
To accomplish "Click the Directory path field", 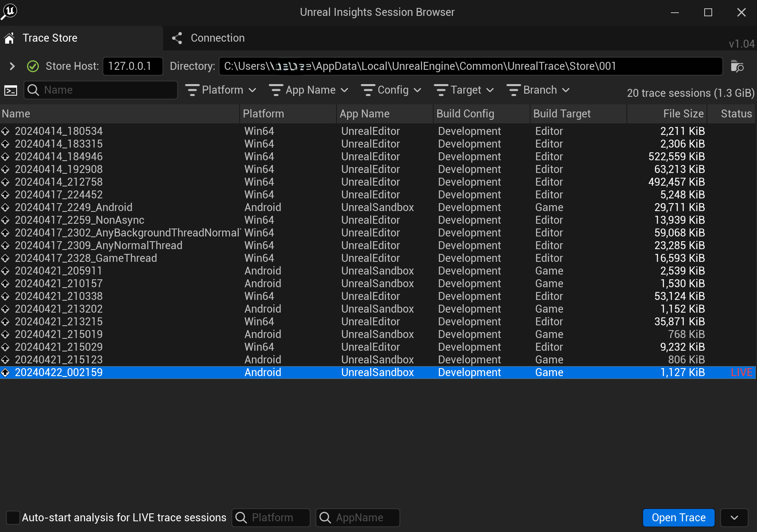I will 471,66.
